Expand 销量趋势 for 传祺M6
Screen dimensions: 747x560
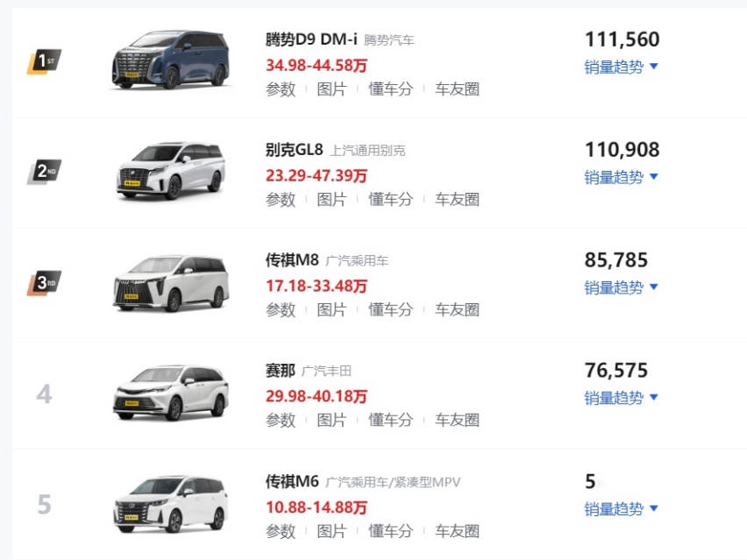coord(621,509)
